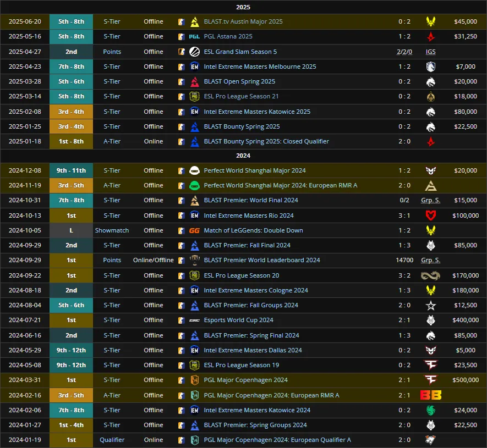Click $500,000 prize in Copenhagen Major row
This screenshot has width=487, height=448.
(466, 380)
